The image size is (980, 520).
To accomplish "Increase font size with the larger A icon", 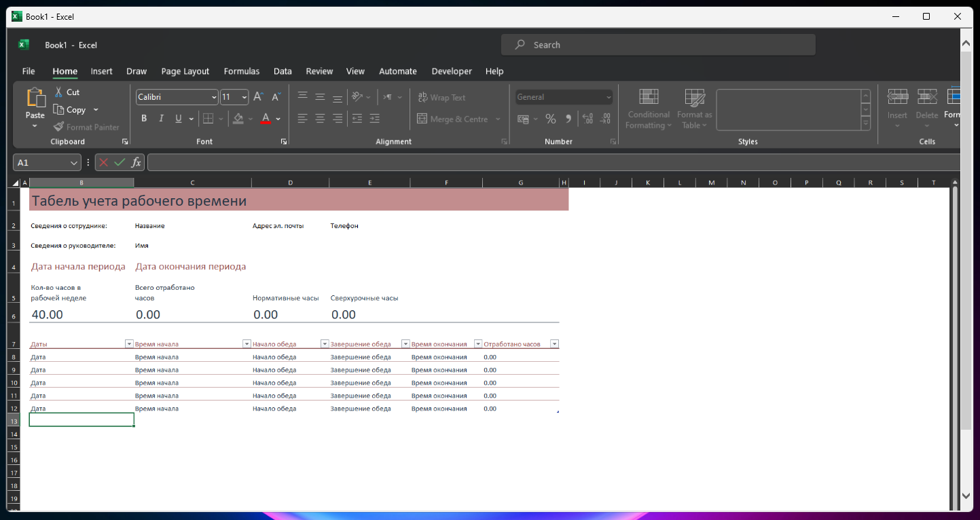I will click(x=258, y=97).
